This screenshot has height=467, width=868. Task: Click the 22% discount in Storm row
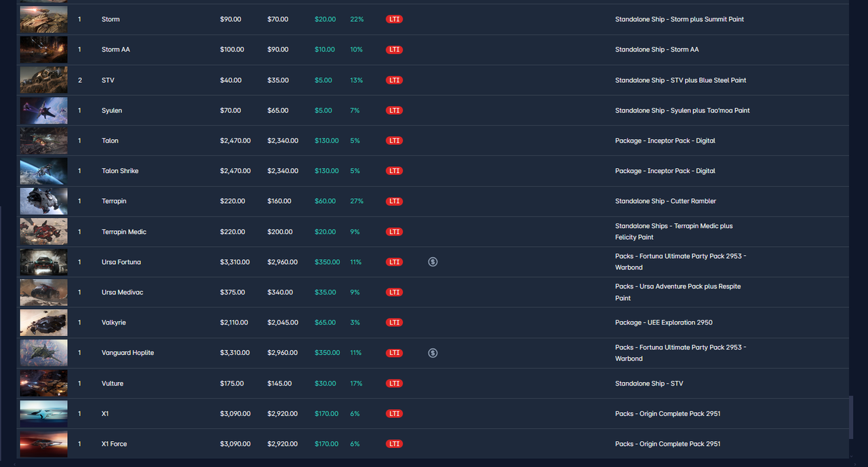tap(357, 19)
